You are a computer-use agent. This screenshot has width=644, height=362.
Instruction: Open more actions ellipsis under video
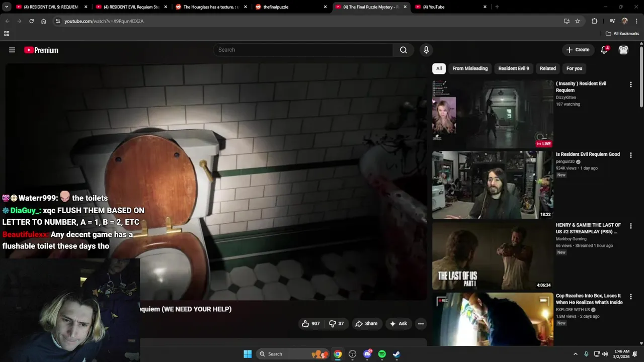click(421, 323)
